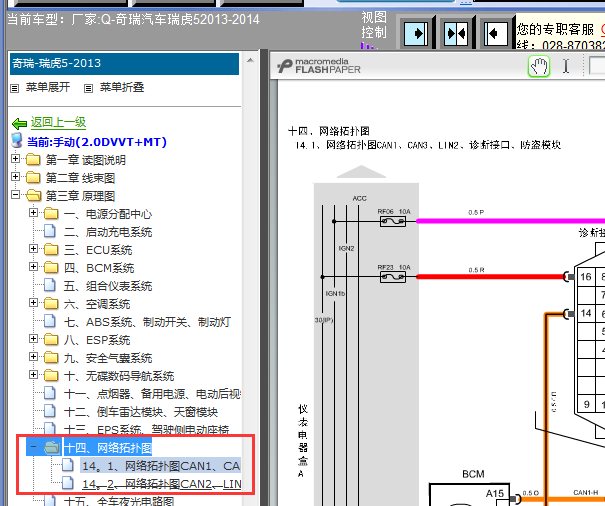Viewport: 605px width, 506px height.
Task: Click 当前:手动(2.0DVVT+MT) heading
Action: (x=97, y=142)
